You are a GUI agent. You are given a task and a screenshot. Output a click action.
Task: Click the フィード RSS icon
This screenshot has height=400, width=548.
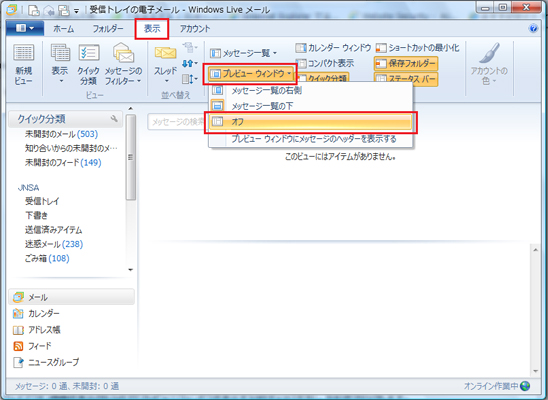click(18, 346)
